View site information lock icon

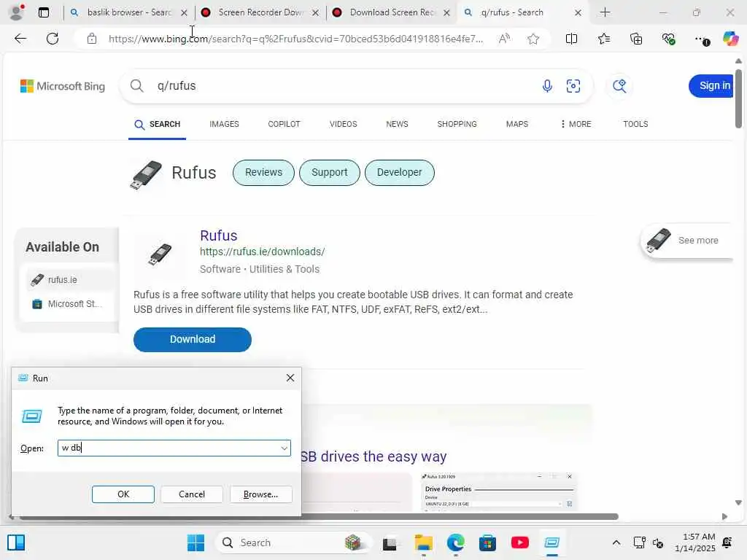click(92, 39)
